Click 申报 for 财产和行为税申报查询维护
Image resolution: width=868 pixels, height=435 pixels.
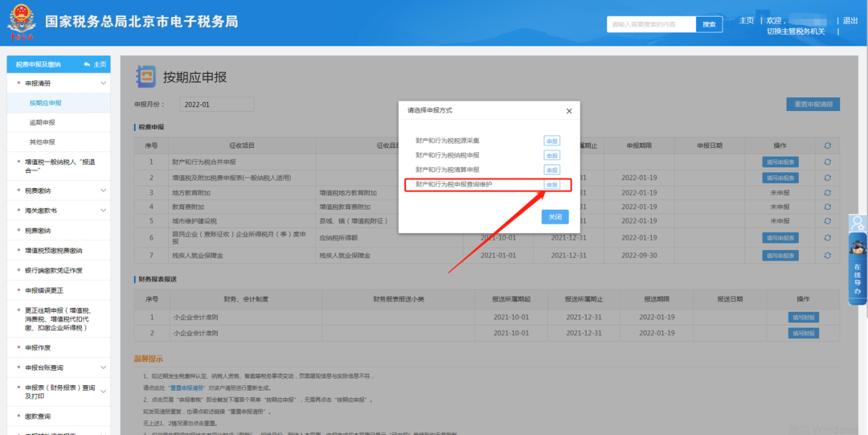(x=551, y=184)
